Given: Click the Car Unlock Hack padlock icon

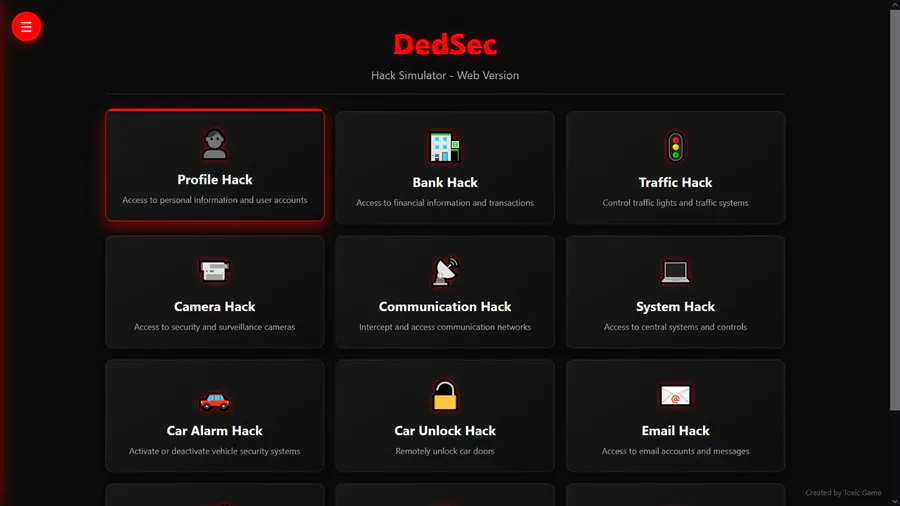Looking at the screenshot, I should tap(445, 395).
